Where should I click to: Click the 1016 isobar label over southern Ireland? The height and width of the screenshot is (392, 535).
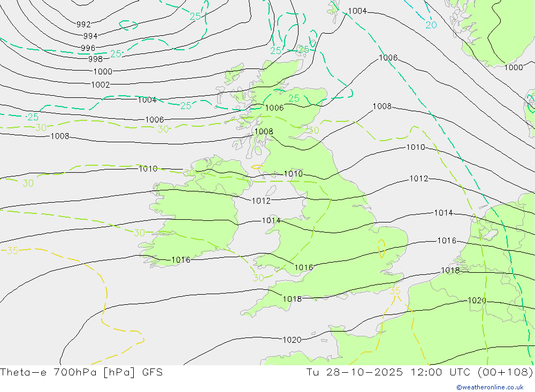point(181,260)
